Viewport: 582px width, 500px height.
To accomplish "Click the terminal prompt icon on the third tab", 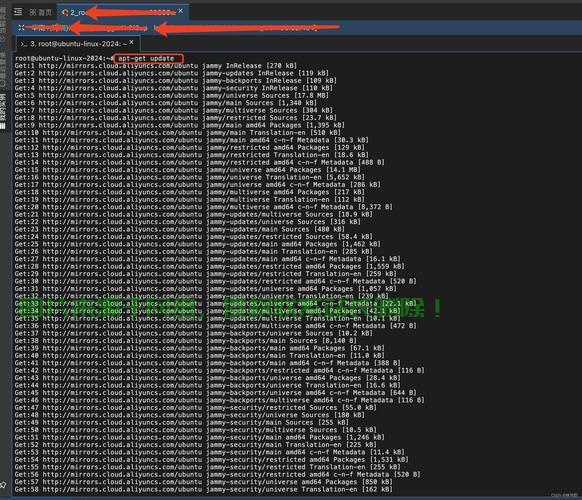I will click(24, 44).
